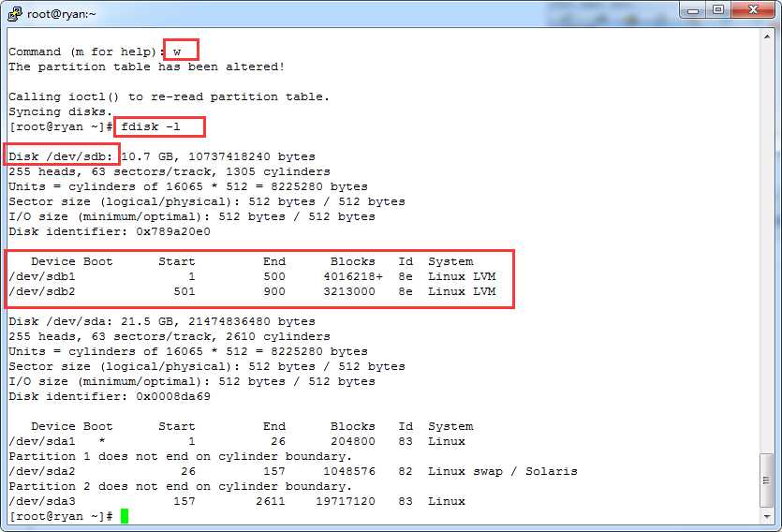This screenshot has width=782, height=532.
Task: Click the '/dev/sda3' partition name
Action: click(x=42, y=501)
